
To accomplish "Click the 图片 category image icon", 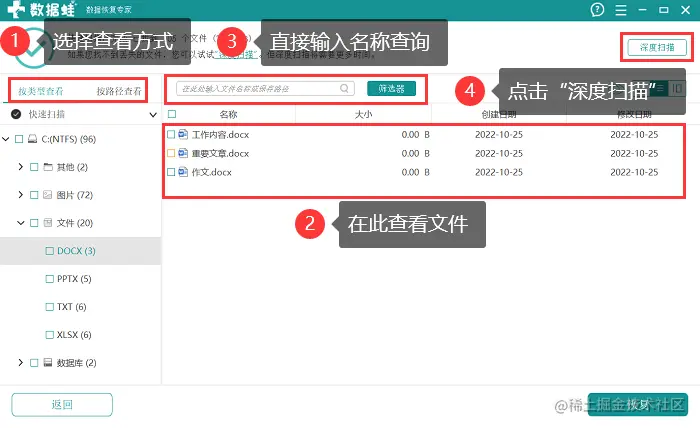I will click(48, 195).
